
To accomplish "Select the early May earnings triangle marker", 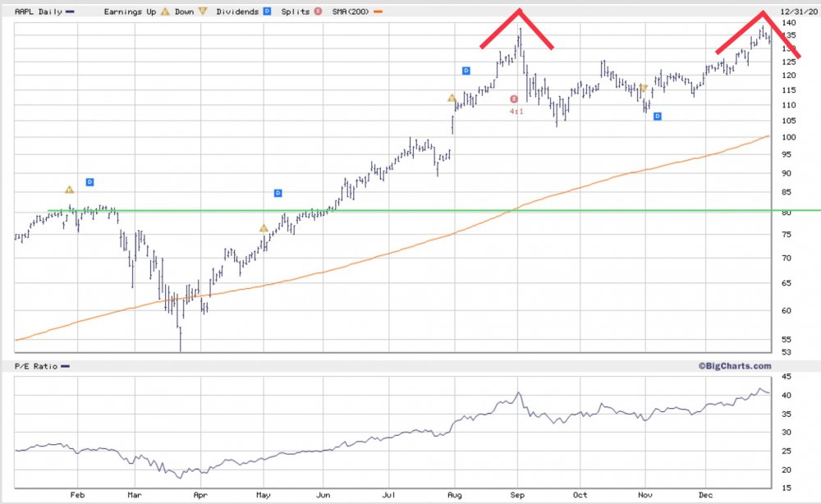I will [x=264, y=228].
